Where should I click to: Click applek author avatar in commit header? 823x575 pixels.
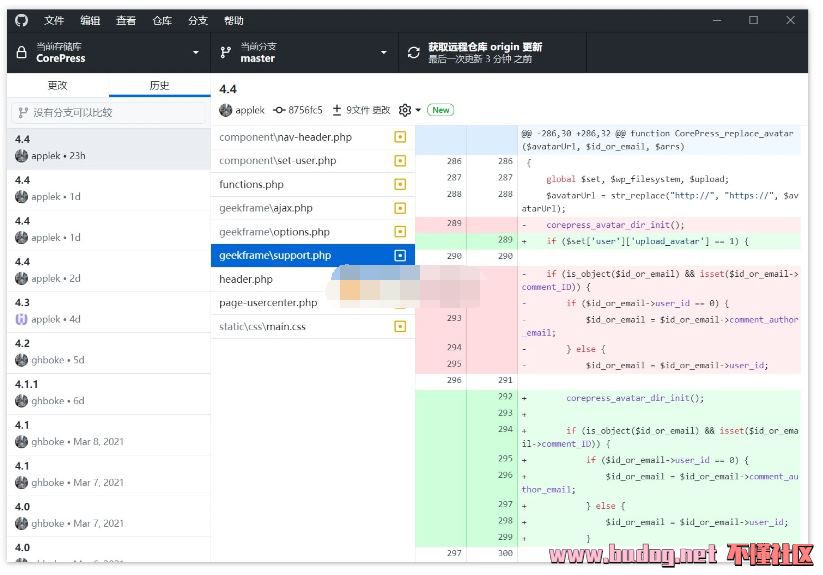point(226,110)
